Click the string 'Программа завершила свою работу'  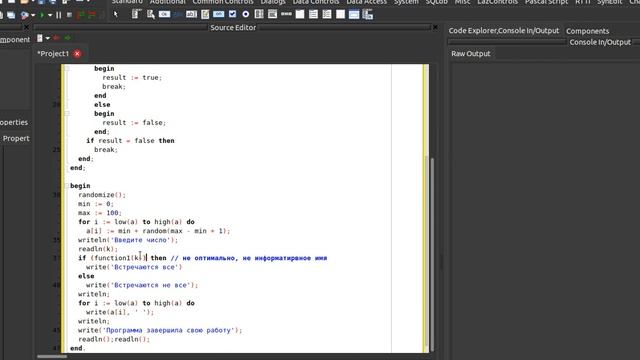coord(169,330)
